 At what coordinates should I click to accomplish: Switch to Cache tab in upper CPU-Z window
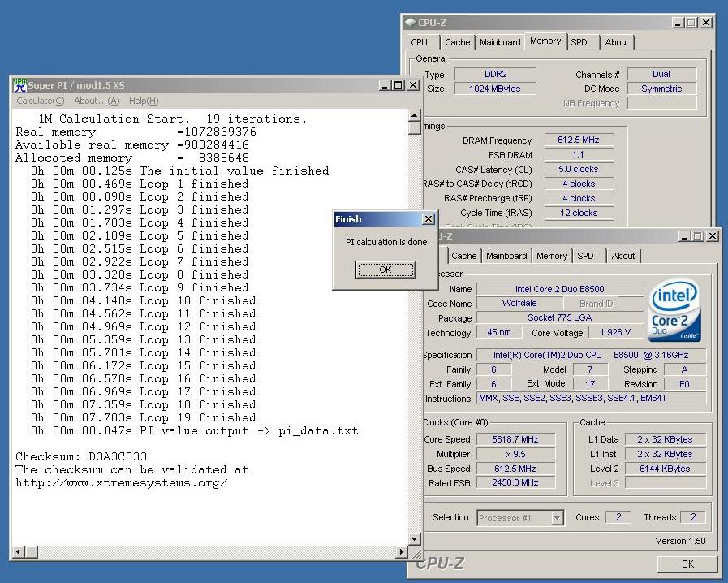[x=457, y=42]
